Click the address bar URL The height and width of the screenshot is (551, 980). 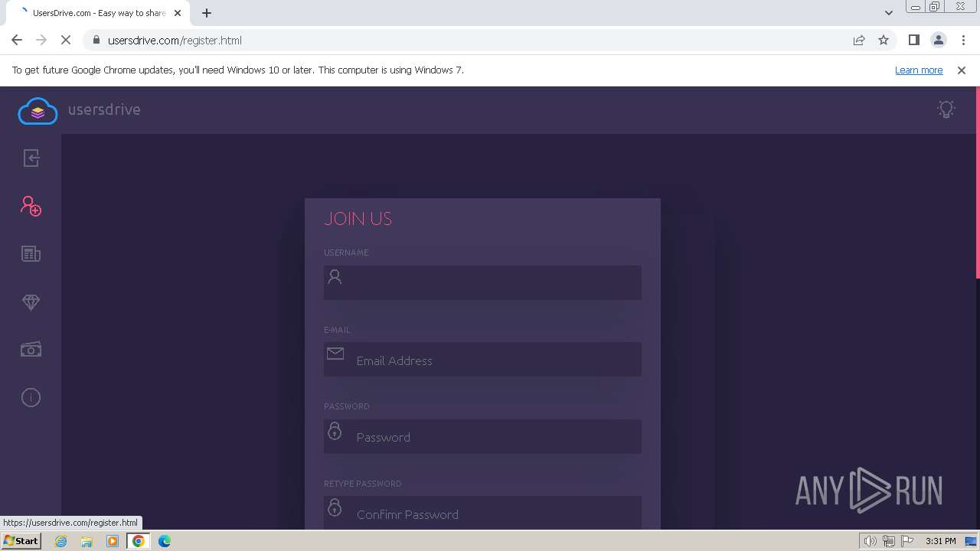pyautogui.click(x=175, y=41)
